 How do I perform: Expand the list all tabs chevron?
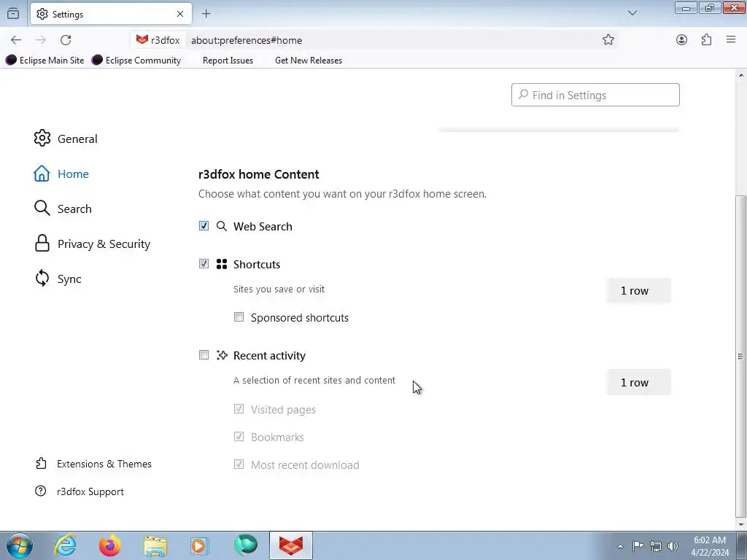(632, 13)
